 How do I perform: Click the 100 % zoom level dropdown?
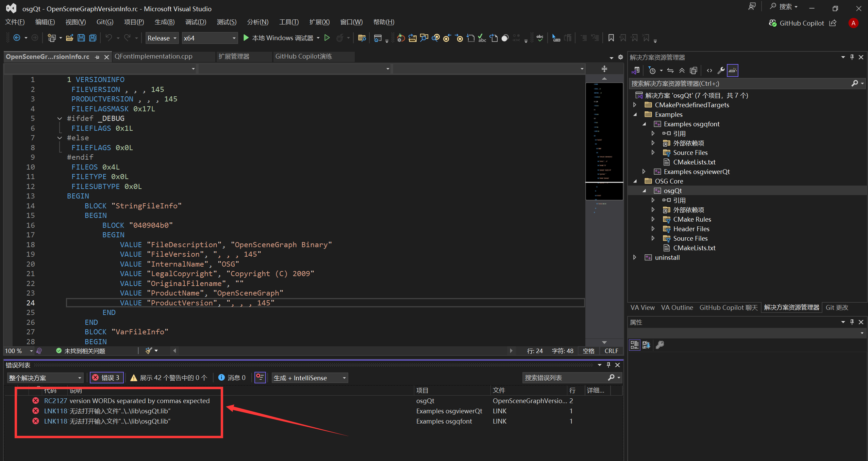pyautogui.click(x=19, y=351)
